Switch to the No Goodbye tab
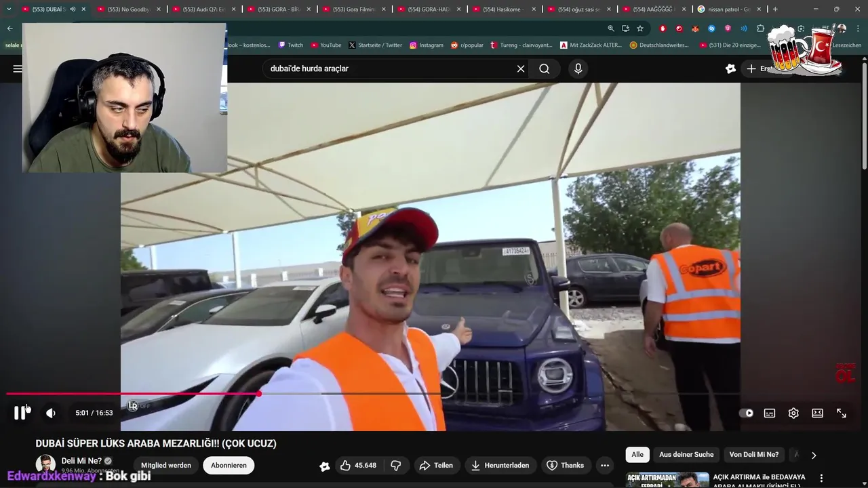Screen dimensions: 868x488 [x=127, y=9]
